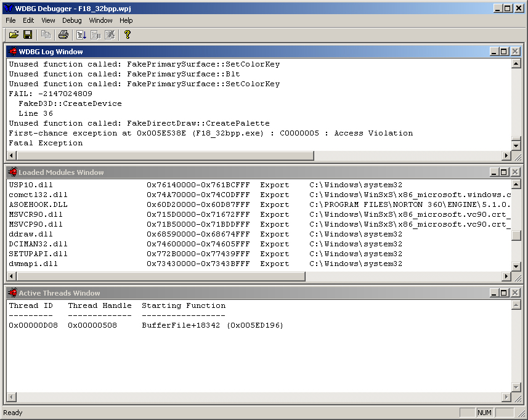The image size is (528, 420).
Task: Minimize the WDBG Log Window
Action: coord(493,52)
